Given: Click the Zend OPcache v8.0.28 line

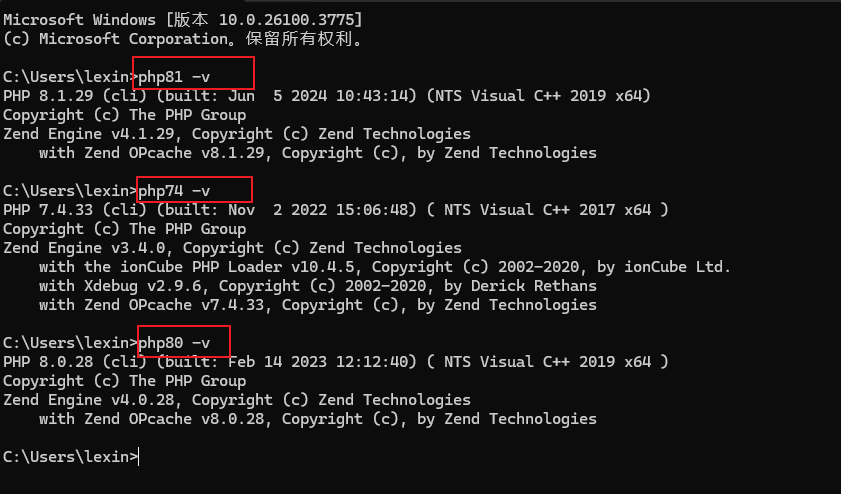Looking at the screenshot, I should (318, 419).
